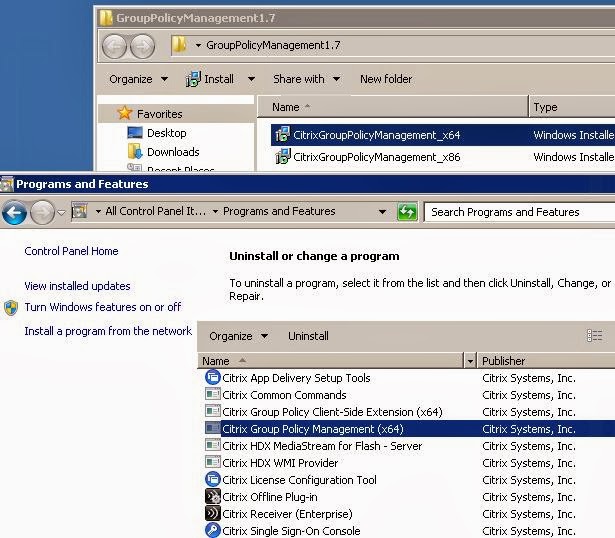
Task: Open recent pages arrow beside Forward button
Action: [x=61, y=213]
